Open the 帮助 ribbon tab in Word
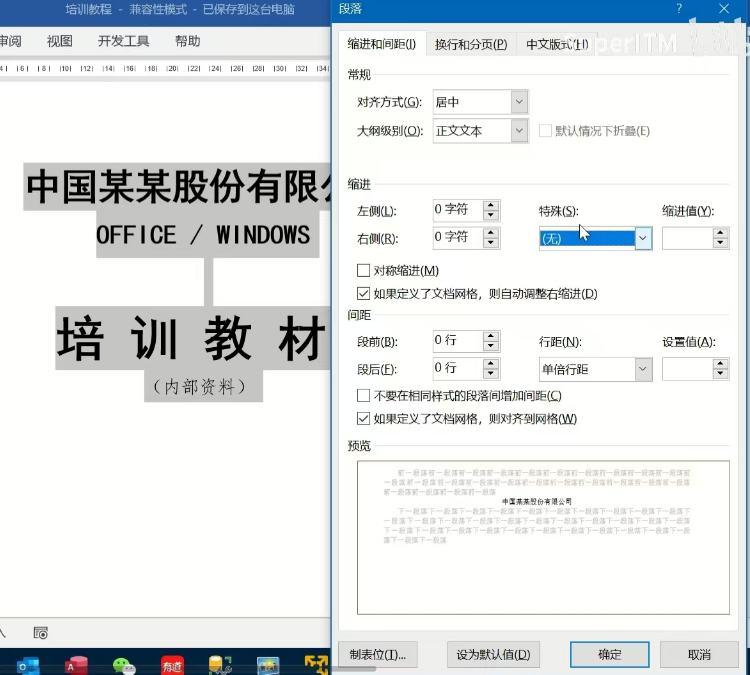This screenshot has width=750, height=675. tap(188, 41)
